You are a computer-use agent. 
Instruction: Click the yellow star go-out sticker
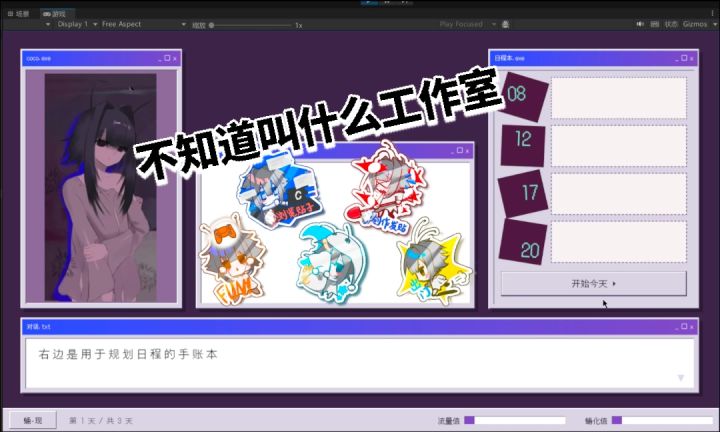433,263
